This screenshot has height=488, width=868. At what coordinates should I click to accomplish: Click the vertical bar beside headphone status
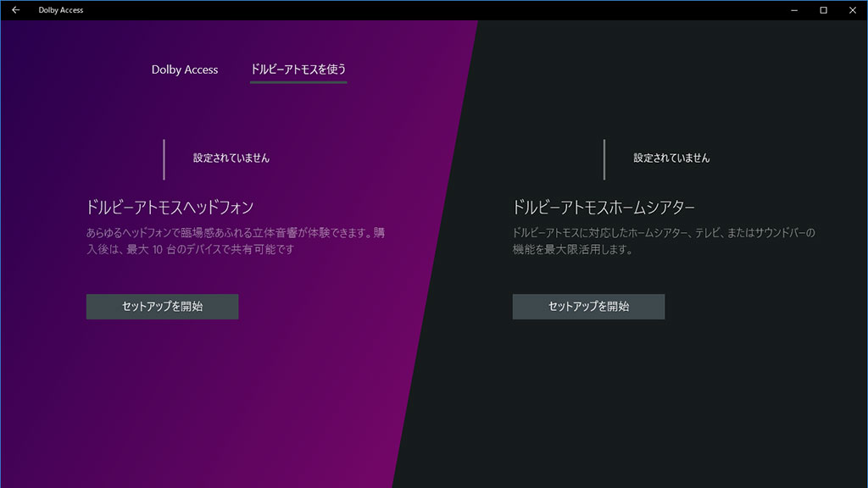164,159
